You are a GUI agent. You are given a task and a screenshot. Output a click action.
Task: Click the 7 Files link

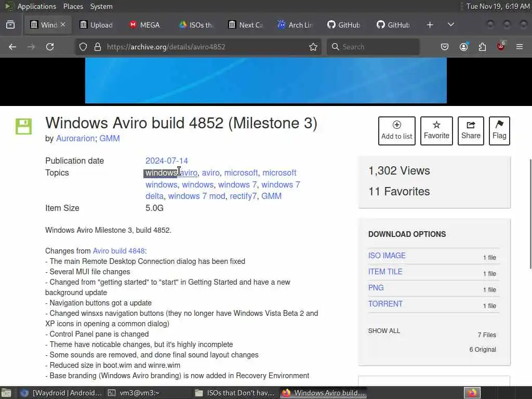(487, 335)
